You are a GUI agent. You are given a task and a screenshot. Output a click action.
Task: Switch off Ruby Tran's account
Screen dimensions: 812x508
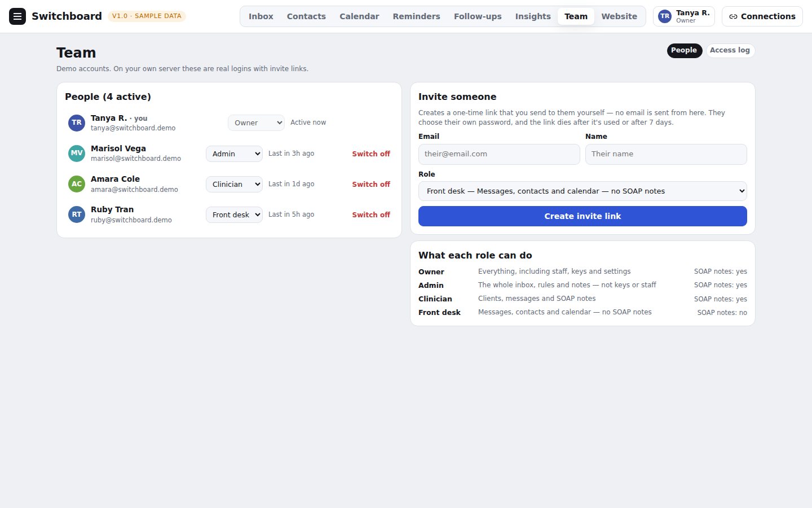tap(371, 214)
